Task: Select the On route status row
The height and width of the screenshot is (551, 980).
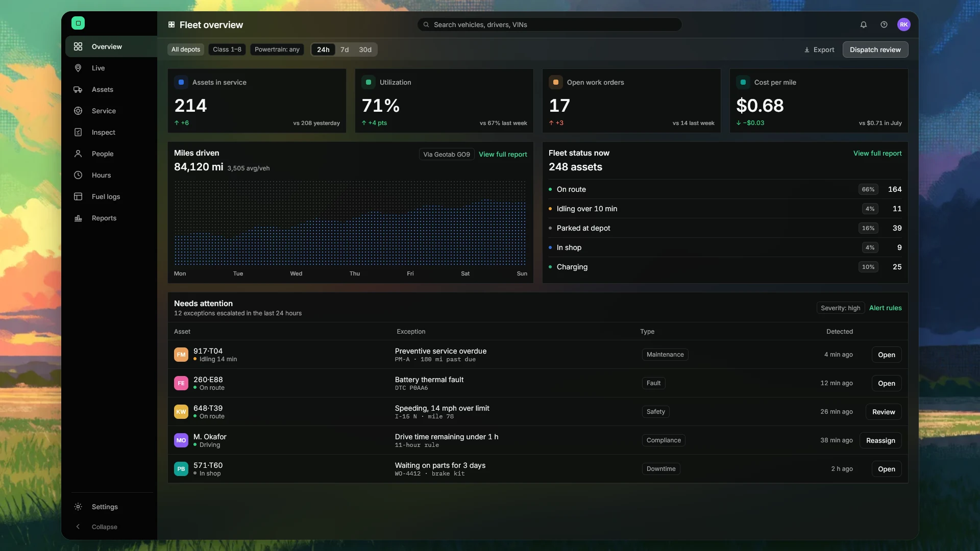Action: coord(725,189)
